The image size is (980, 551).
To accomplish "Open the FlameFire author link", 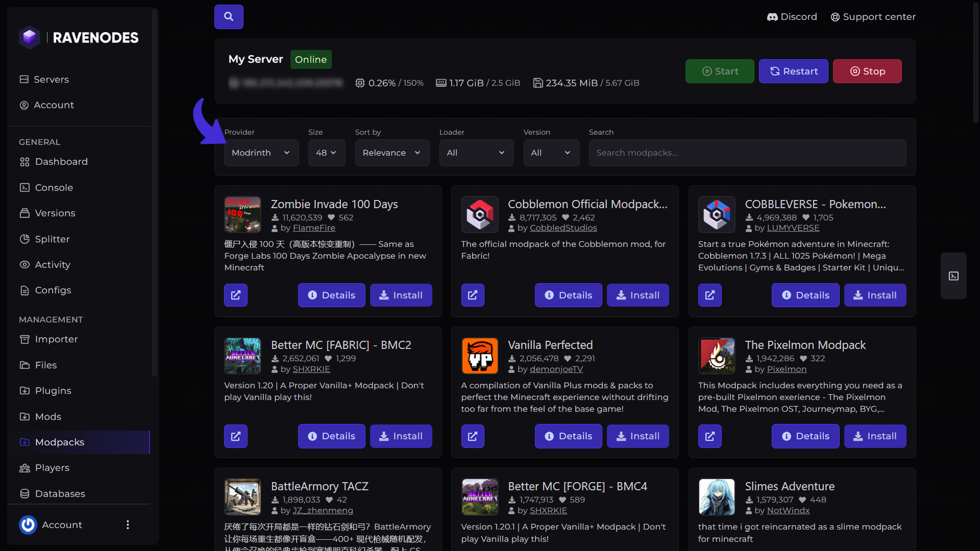I will [x=314, y=228].
